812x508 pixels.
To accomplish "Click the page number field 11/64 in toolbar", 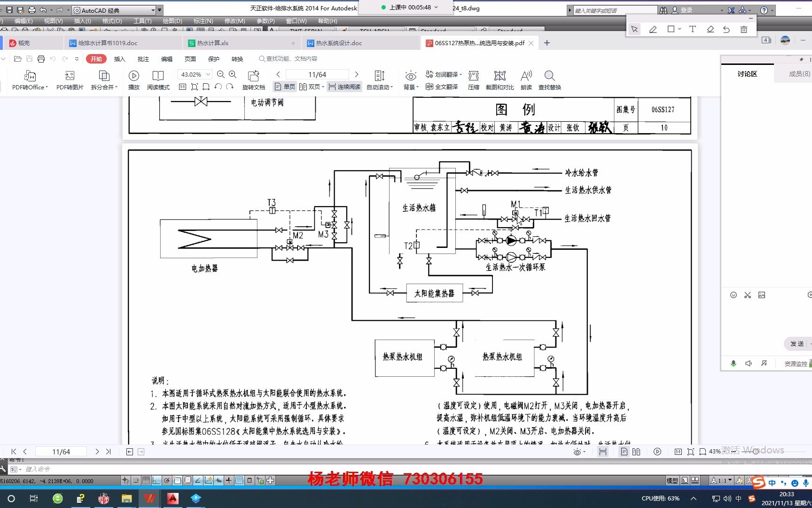I will click(317, 74).
